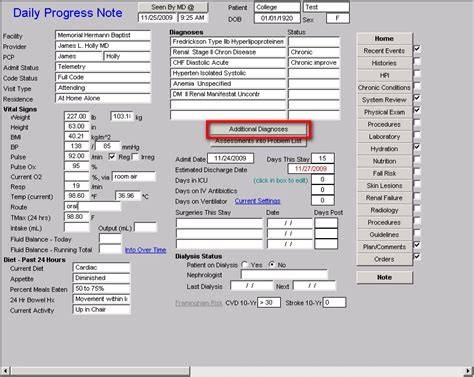This screenshot has height=377, width=474.
Task: Click the Visit Type Attending field
Action: point(103,88)
